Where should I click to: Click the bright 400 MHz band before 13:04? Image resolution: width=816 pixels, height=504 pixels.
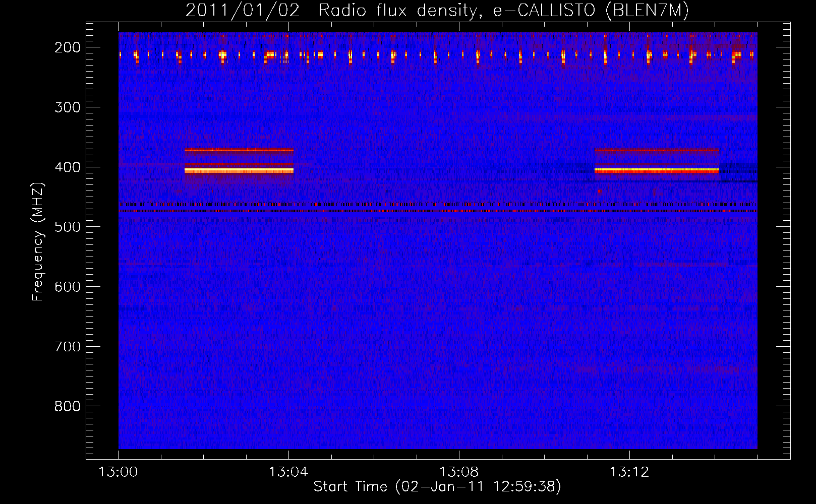(x=239, y=171)
